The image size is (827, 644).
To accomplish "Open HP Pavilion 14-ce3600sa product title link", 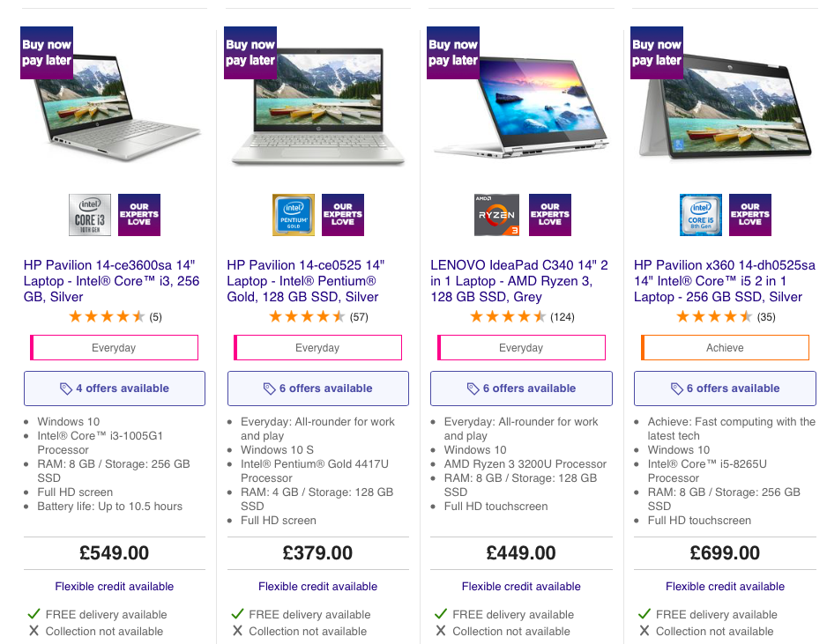I will point(111,281).
